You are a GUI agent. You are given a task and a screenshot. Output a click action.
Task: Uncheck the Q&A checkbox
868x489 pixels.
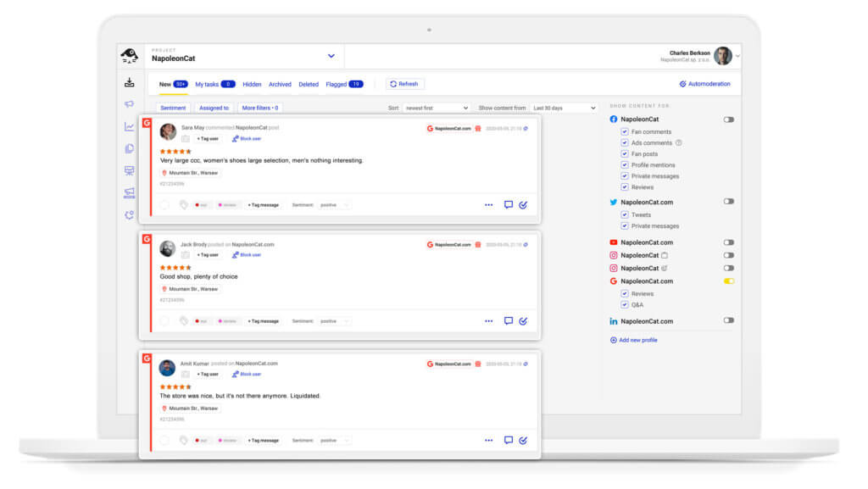tap(625, 305)
